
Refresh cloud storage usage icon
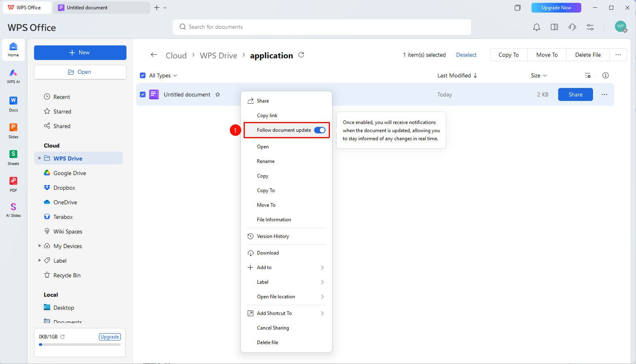(62, 337)
